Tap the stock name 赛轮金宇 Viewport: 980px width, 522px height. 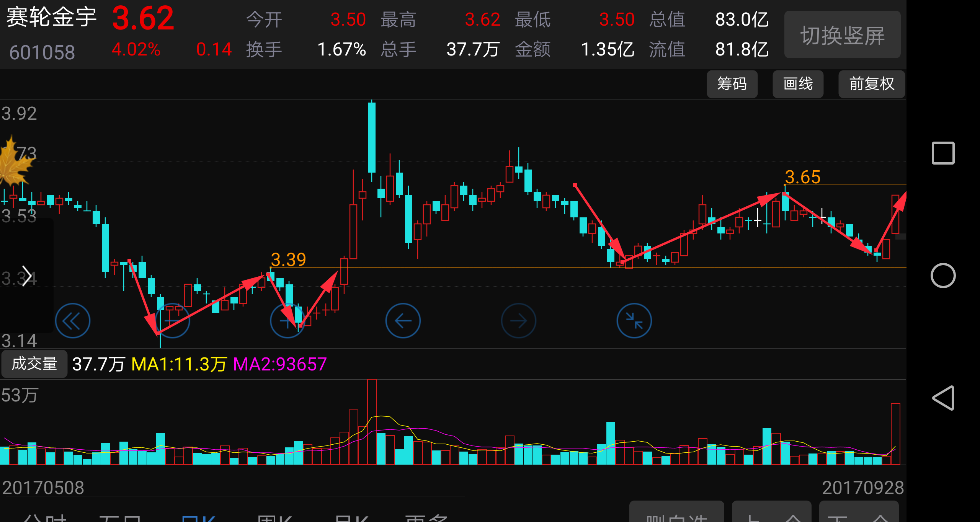click(52, 17)
